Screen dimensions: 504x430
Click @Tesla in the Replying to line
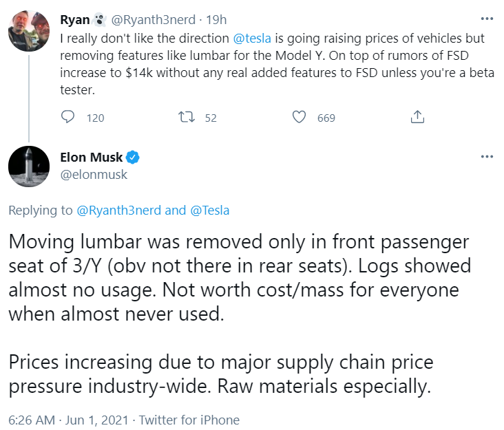pyautogui.click(x=209, y=211)
